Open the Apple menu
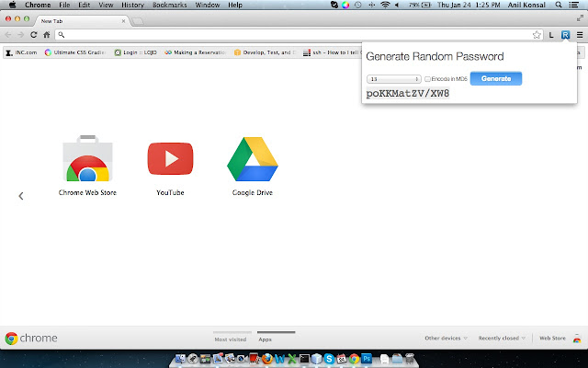Viewport: 588px width, 368px height. [12, 5]
